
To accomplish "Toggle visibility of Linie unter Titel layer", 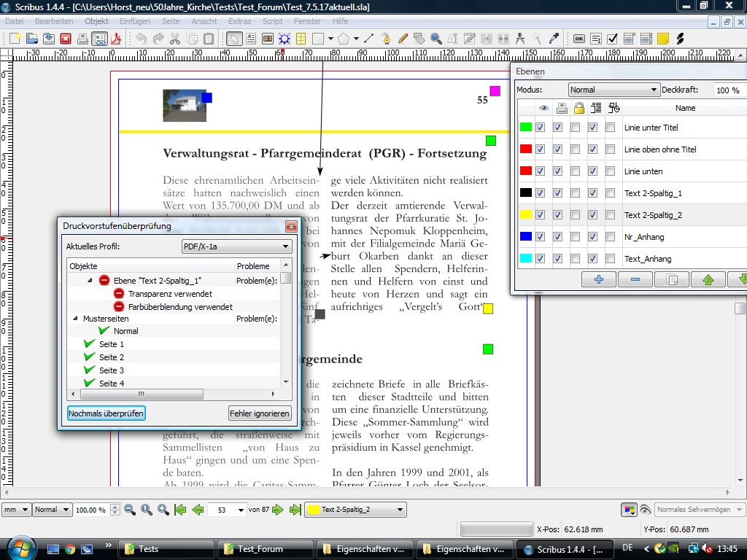I will [540, 128].
